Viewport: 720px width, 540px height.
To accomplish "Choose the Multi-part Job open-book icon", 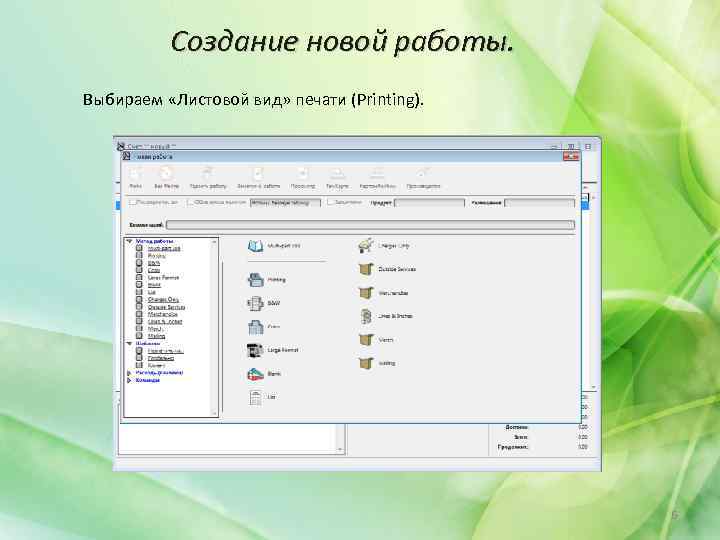I will pyautogui.click(x=255, y=246).
